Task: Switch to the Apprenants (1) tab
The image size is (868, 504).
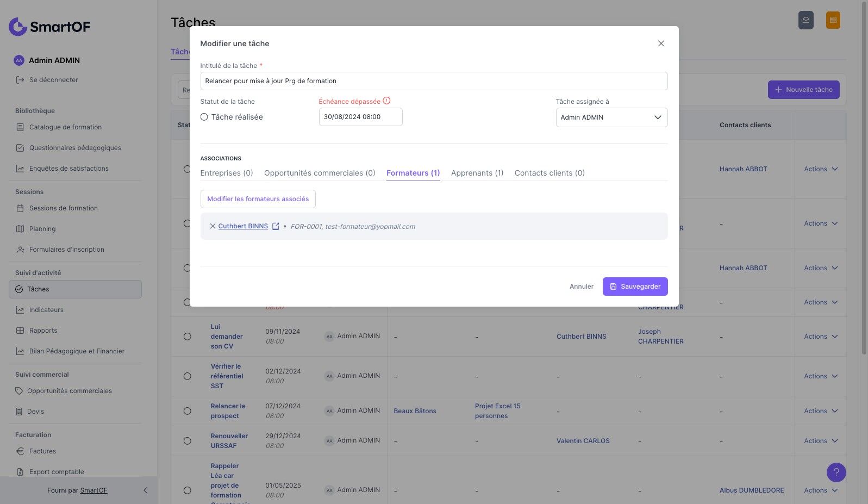Action: pyautogui.click(x=477, y=173)
